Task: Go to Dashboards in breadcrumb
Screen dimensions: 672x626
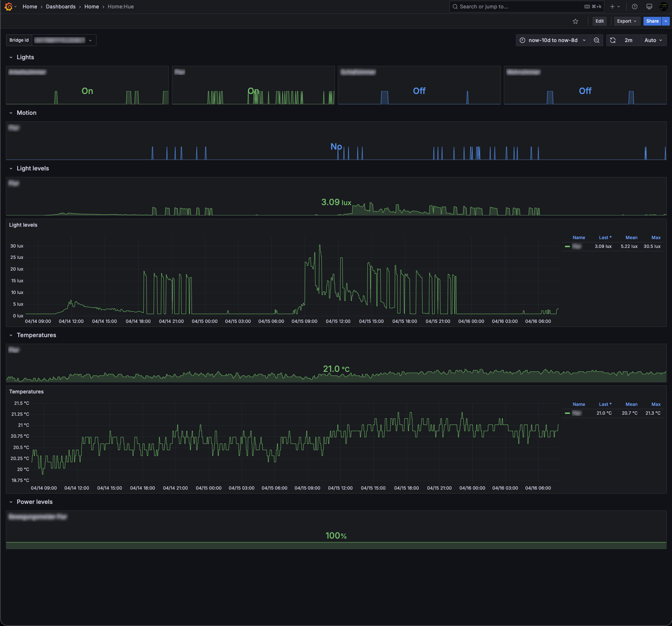Action: 61,7
